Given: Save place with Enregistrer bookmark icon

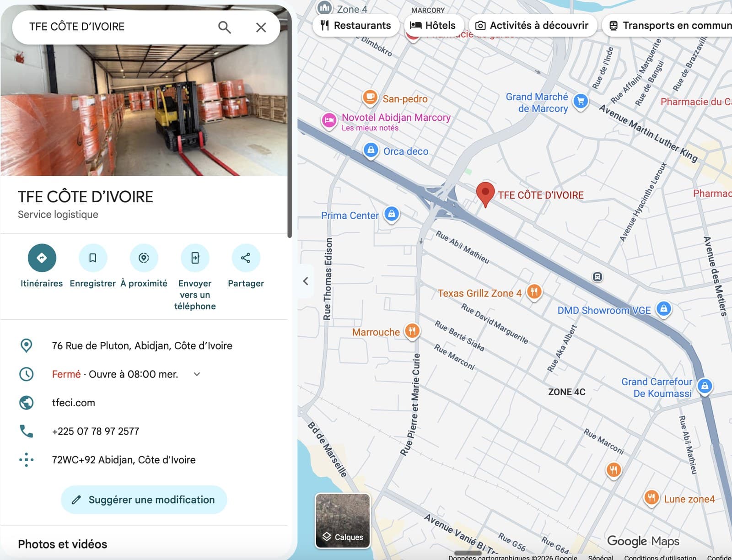Looking at the screenshot, I should point(92,258).
